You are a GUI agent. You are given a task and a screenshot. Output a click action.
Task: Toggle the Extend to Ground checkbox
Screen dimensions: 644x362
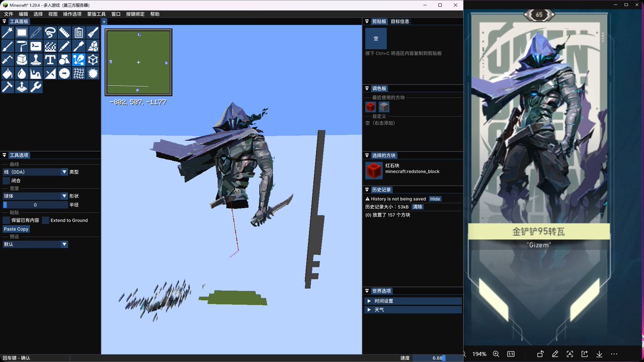(x=46, y=220)
